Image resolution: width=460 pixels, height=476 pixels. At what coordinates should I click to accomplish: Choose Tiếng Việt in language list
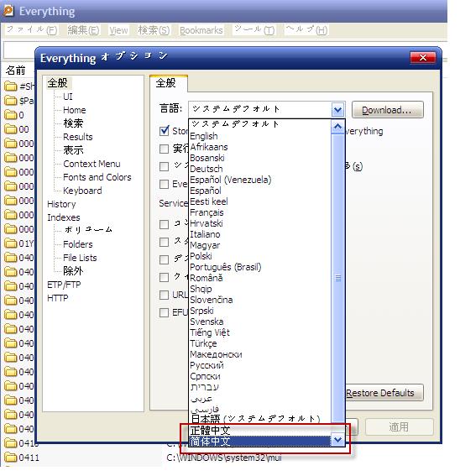coord(210,332)
